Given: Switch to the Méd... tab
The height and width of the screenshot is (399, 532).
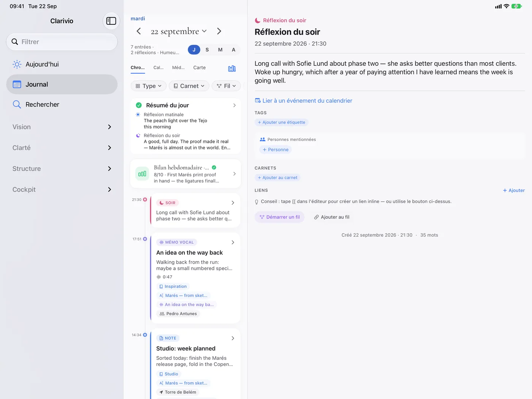Looking at the screenshot, I should point(178,68).
